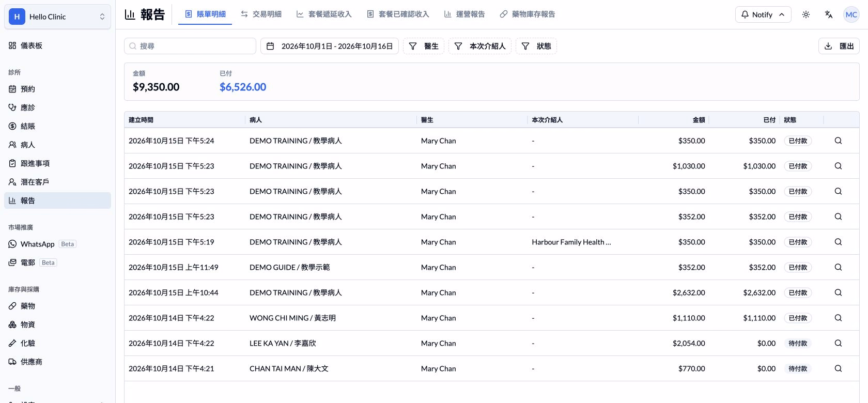This screenshot has height=403, width=868.
Task: Switch to the 套餐遞延收入 tab
Action: pos(324,14)
